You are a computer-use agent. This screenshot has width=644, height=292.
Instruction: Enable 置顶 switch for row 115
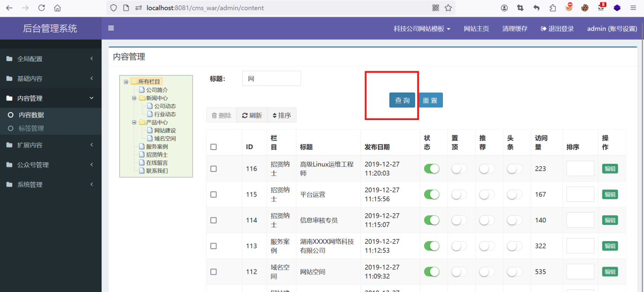click(x=459, y=194)
